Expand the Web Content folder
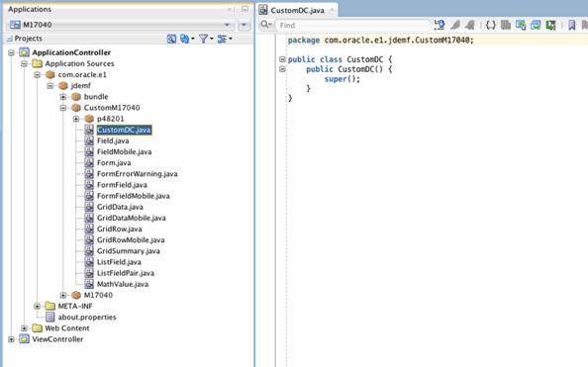 [x=24, y=328]
